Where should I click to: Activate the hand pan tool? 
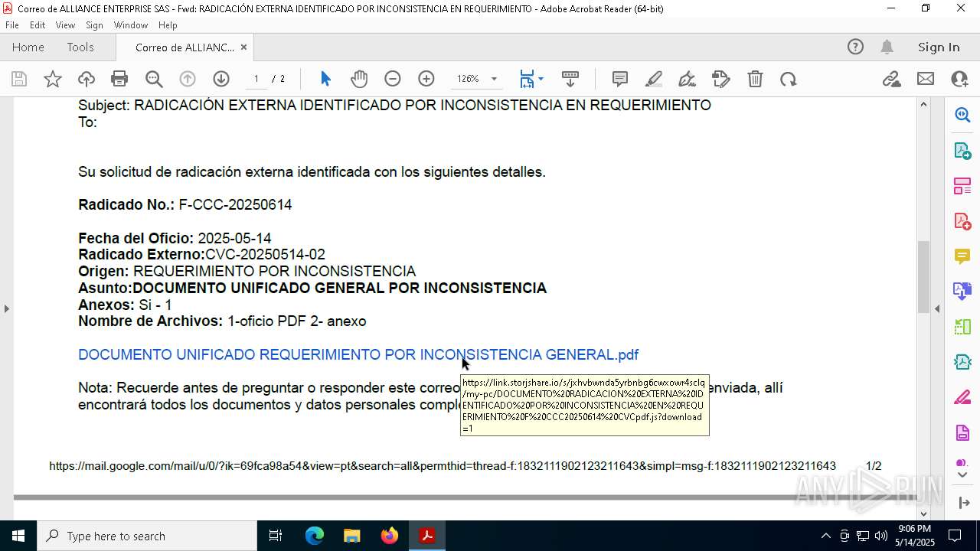point(359,79)
